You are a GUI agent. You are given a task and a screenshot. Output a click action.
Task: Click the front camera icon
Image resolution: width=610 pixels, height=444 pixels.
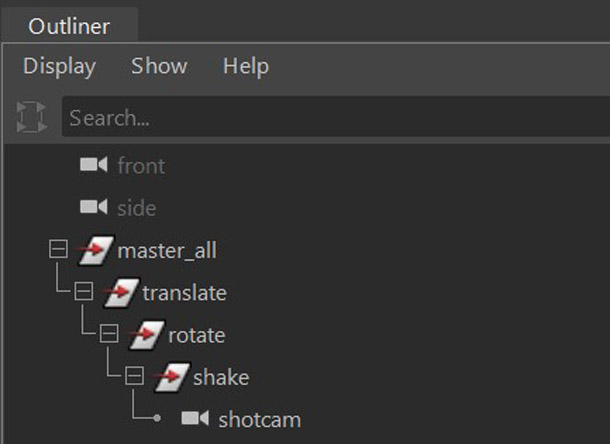pyautogui.click(x=94, y=165)
